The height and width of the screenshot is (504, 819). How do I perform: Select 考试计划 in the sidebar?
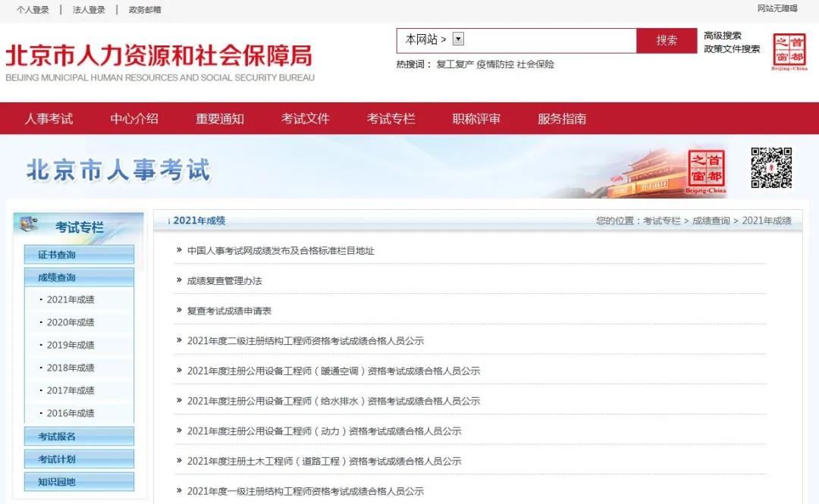79,459
